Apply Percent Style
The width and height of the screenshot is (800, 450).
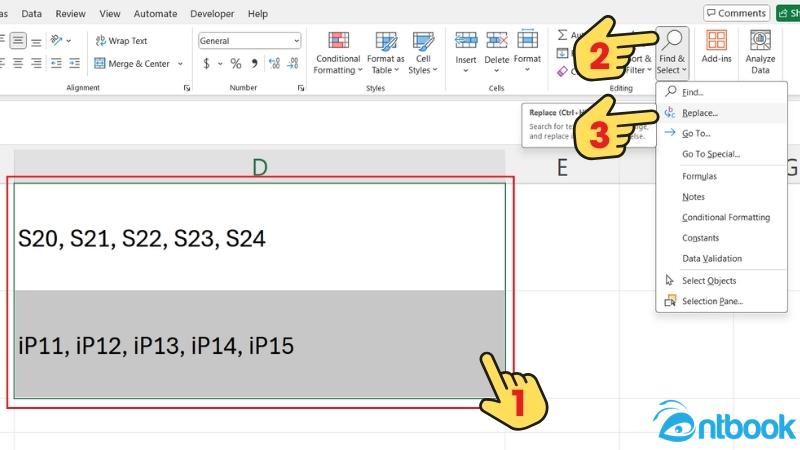point(236,64)
